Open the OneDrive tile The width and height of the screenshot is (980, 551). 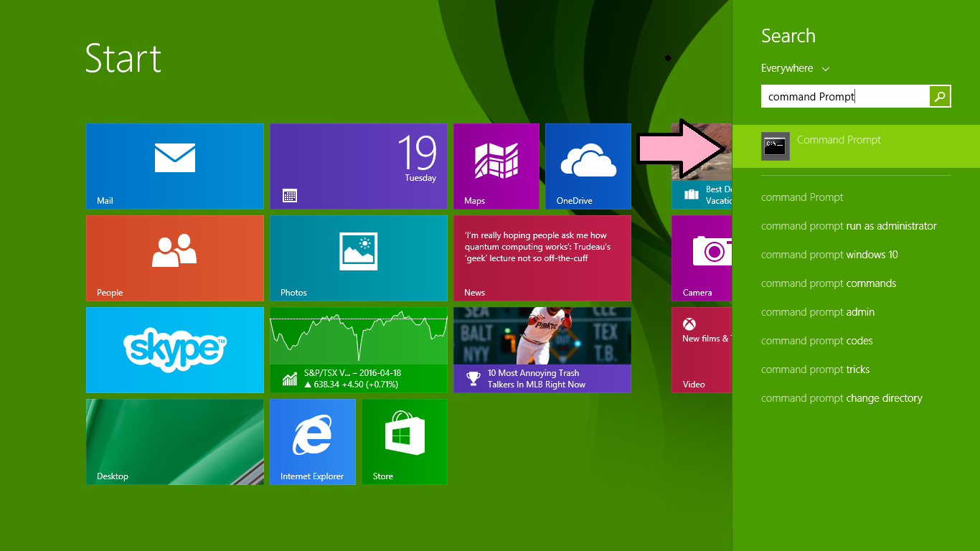[588, 166]
